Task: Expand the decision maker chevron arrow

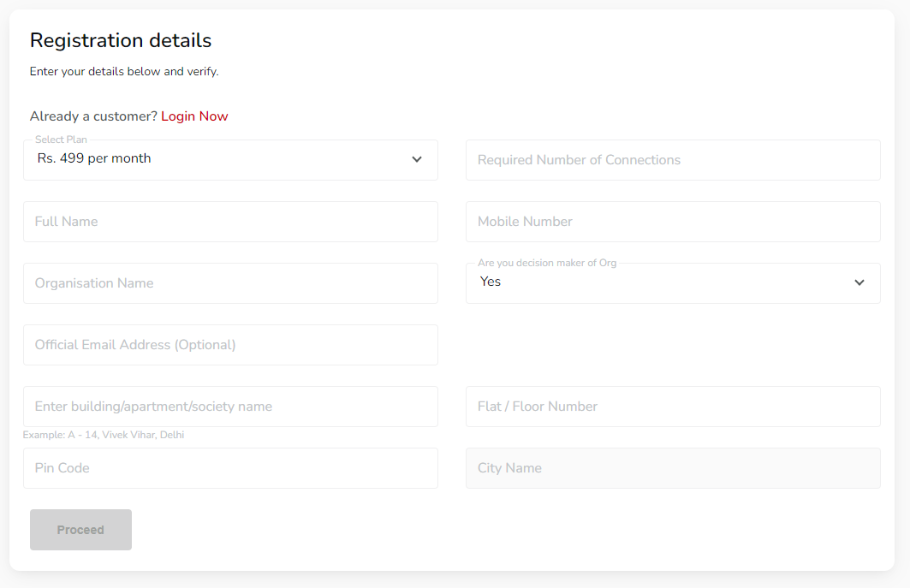Action: [x=859, y=282]
